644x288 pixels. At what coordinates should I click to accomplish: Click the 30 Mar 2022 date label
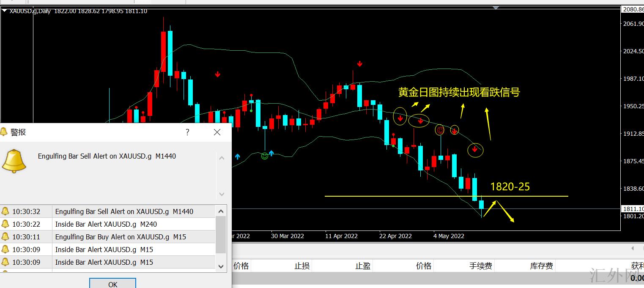point(288,236)
